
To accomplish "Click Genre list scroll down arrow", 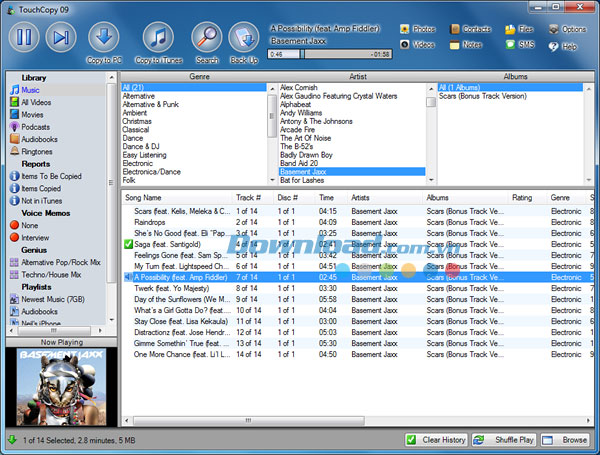I will coord(272,180).
